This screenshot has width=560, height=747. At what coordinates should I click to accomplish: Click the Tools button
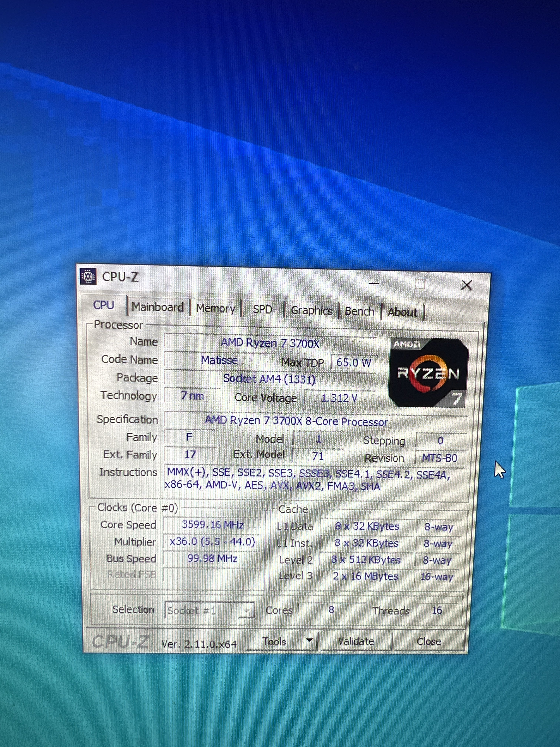[274, 641]
